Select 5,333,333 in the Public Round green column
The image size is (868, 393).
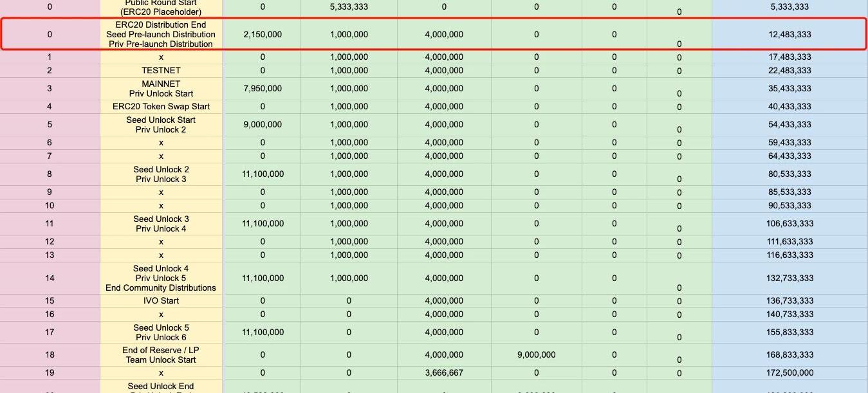(349, 7)
